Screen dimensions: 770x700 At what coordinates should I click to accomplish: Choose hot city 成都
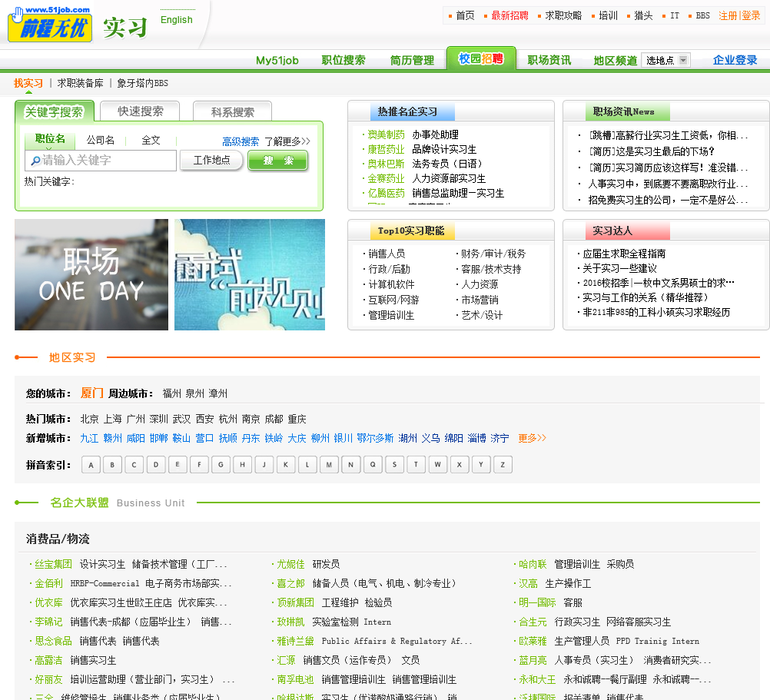coord(274,420)
